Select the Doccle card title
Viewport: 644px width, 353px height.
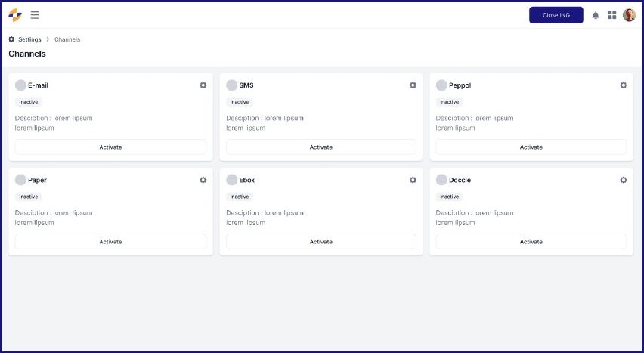coord(460,180)
